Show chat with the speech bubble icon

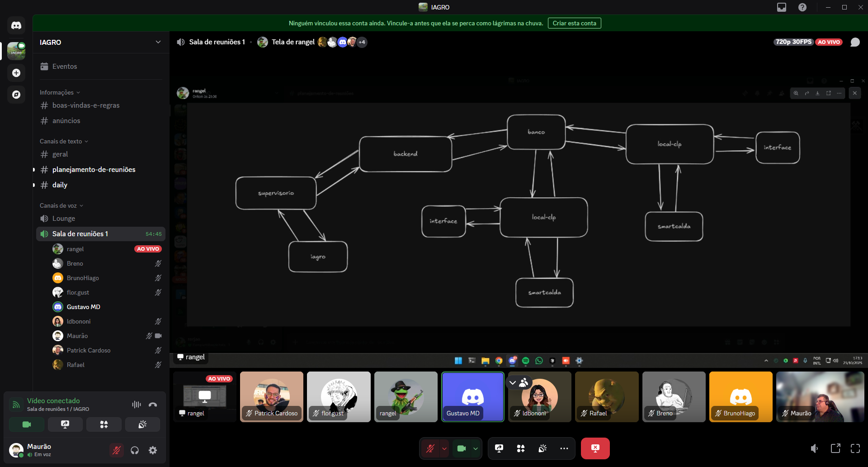(x=855, y=42)
